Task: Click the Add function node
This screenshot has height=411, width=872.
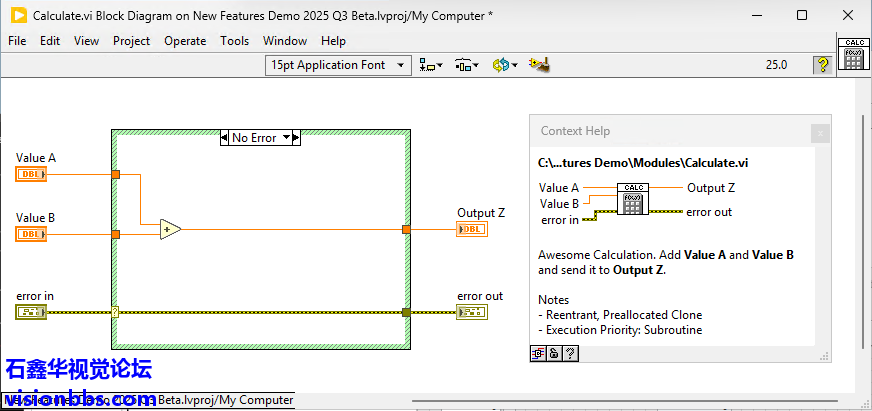Action: coord(170,229)
